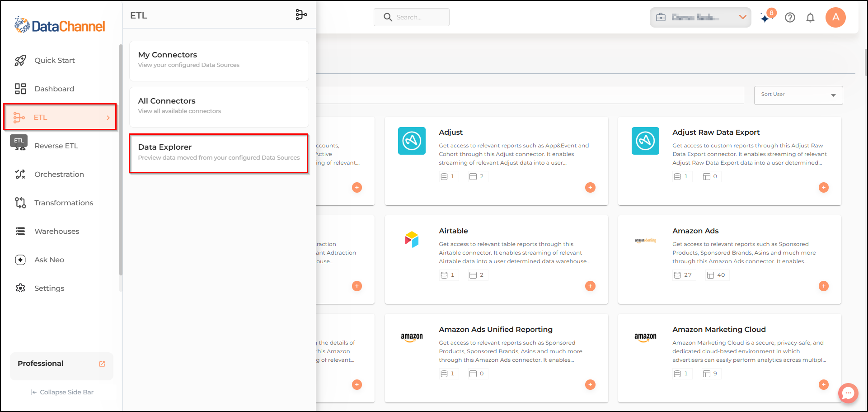Expand the ETL chevron arrow
This screenshot has width=868, height=412.
108,118
